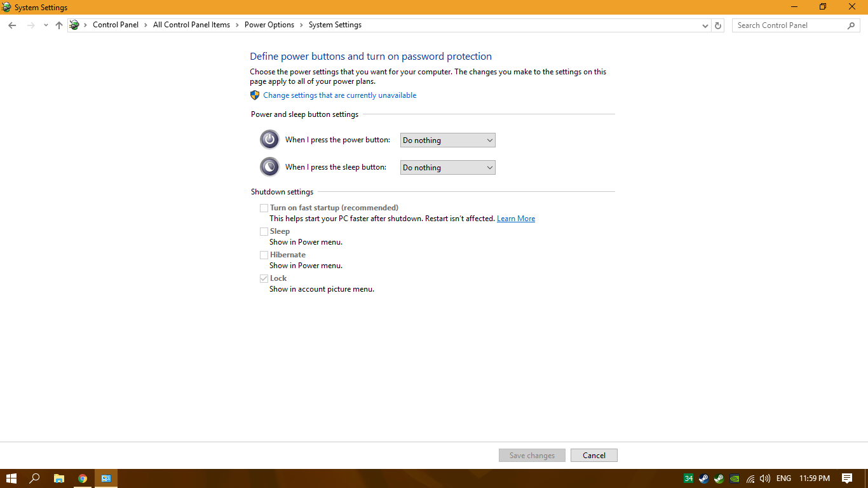The width and height of the screenshot is (868, 488).
Task: Open the volume control in system tray
Action: [x=764, y=478]
